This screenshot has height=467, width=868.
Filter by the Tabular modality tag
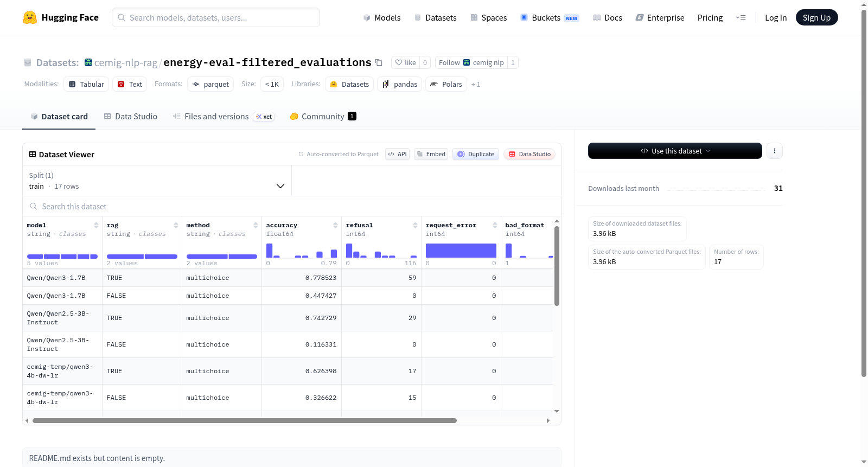pos(86,84)
